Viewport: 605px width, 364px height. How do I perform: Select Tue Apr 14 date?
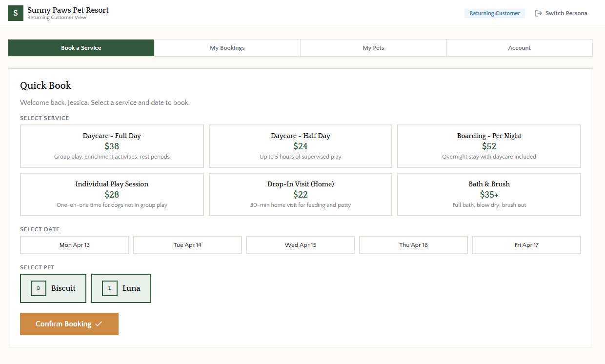pos(187,245)
